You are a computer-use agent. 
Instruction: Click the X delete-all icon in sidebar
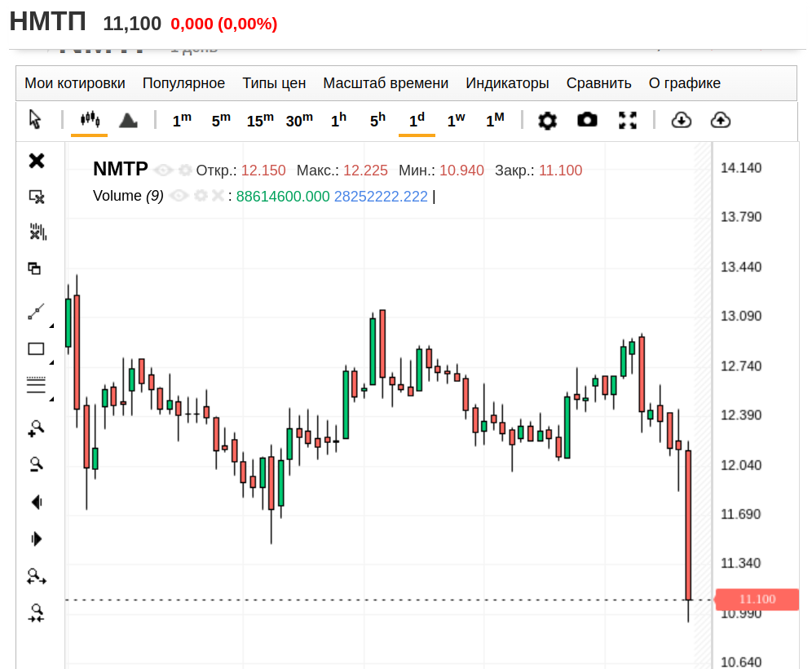[x=36, y=161]
